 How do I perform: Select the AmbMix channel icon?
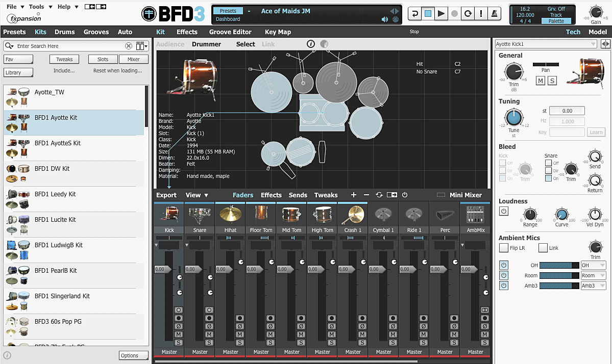pyautogui.click(x=475, y=215)
